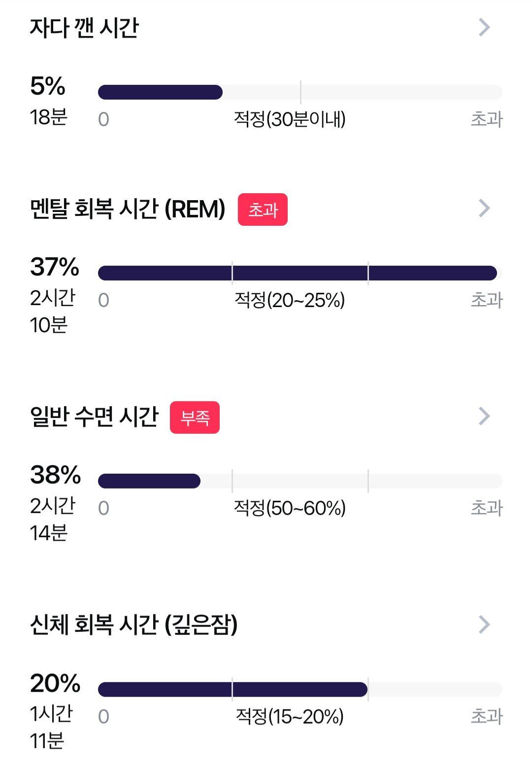Click the 일반 수면 38% progress bar
This screenshot has width=532, height=768.
[300, 481]
